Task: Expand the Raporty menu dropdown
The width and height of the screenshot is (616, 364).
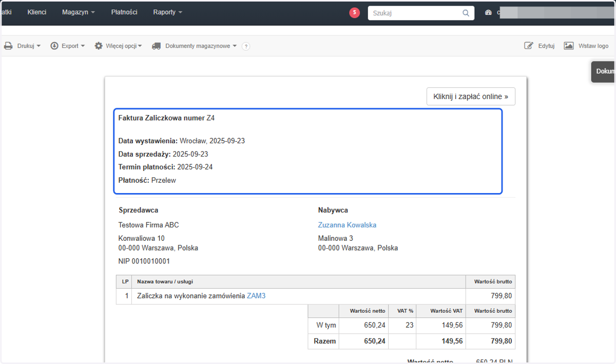Action: (x=167, y=12)
